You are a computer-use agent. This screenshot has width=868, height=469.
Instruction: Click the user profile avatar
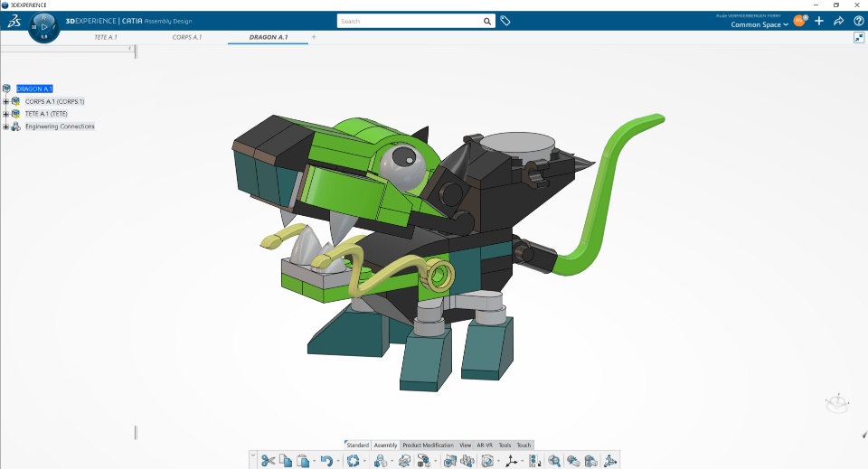point(799,21)
